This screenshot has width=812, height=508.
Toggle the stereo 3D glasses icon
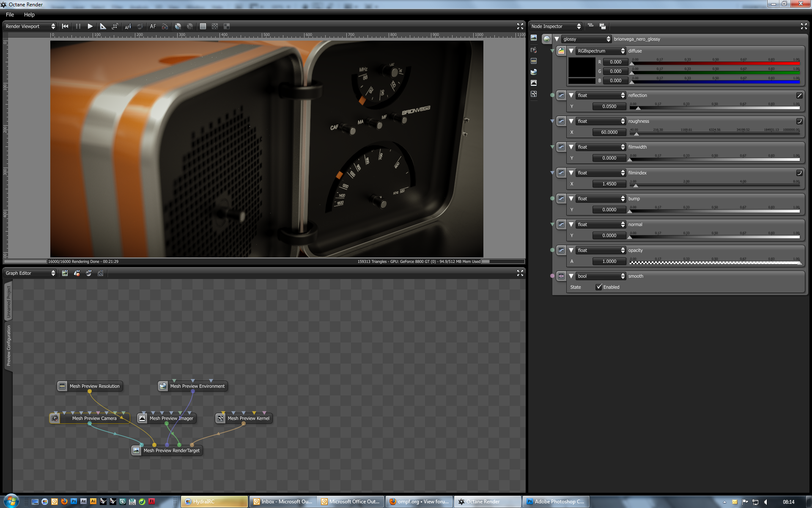click(165, 26)
